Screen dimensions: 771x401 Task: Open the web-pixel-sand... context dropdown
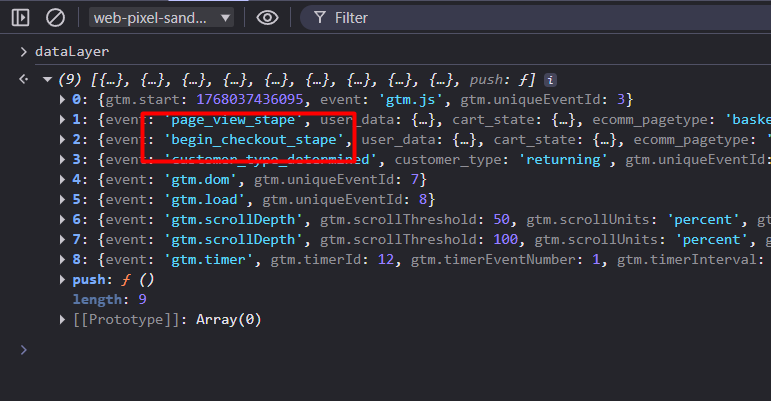click(x=161, y=17)
